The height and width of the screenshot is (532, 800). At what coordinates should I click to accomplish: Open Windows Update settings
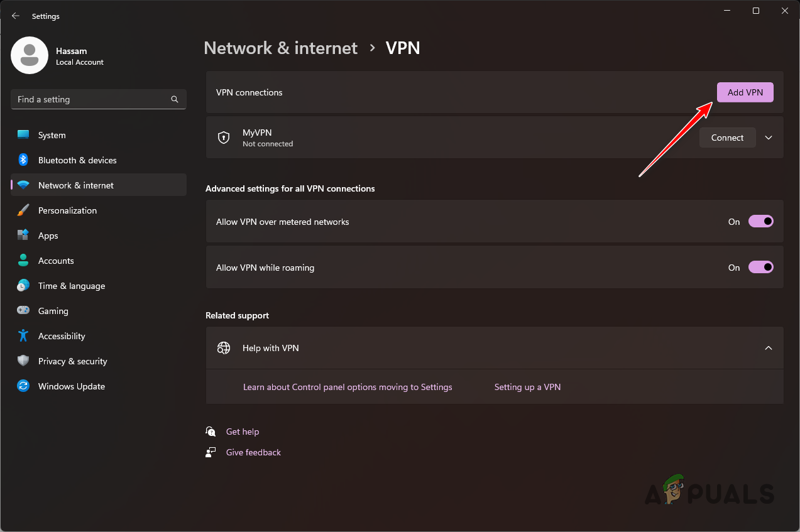[x=23, y=386]
